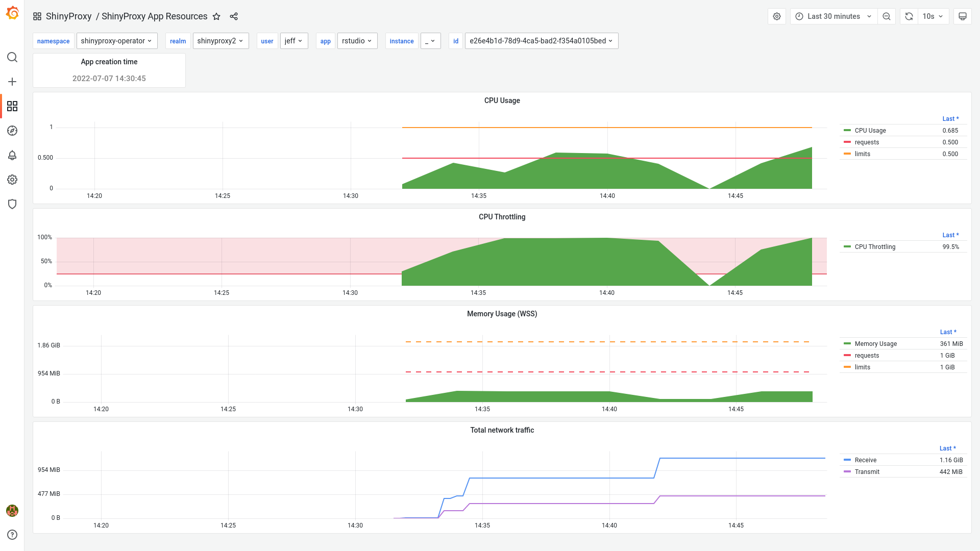The height and width of the screenshot is (551, 980).
Task: Open the CPU Throttling panel title menu
Action: (502, 217)
